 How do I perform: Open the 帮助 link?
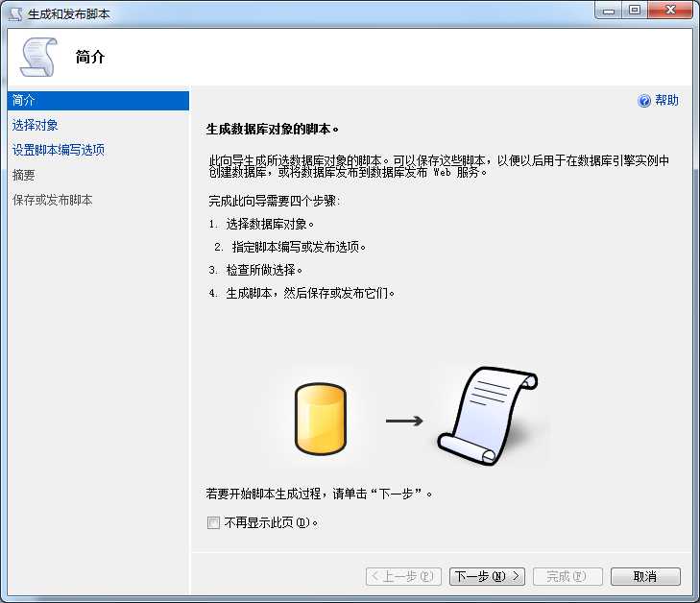pyautogui.click(x=667, y=101)
